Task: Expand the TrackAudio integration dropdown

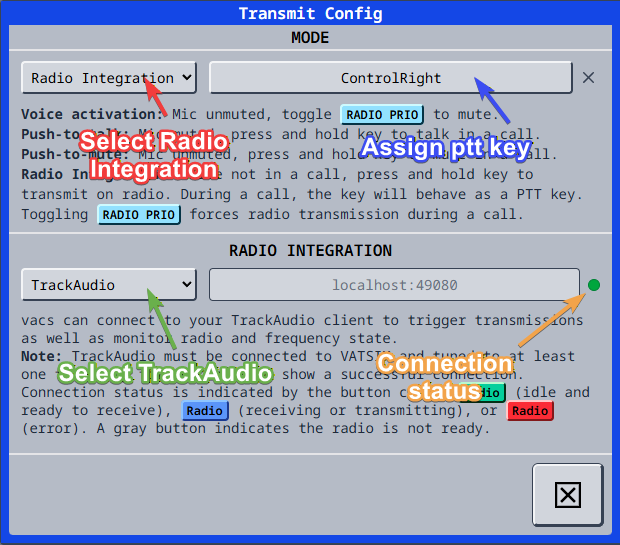Action: click(108, 285)
